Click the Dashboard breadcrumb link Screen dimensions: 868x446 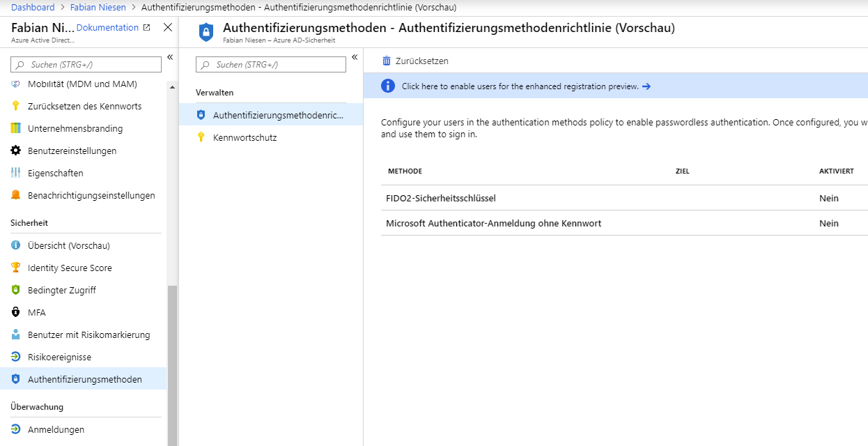33,7
